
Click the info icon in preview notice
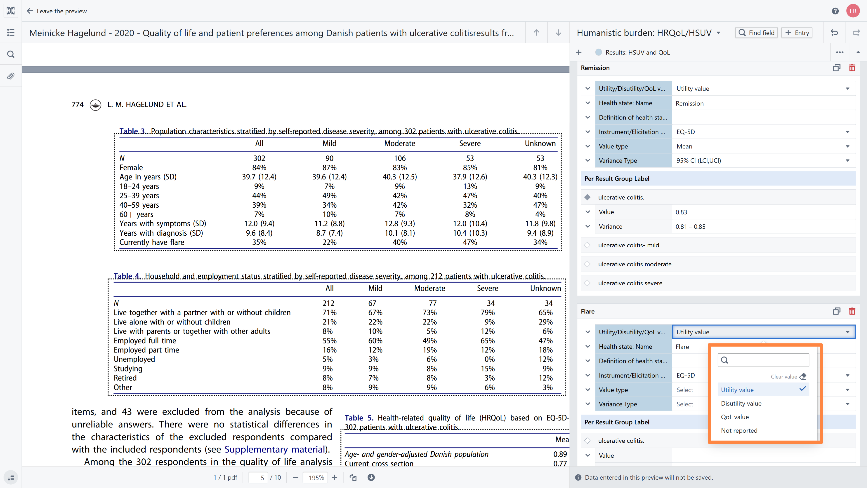[578, 478]
